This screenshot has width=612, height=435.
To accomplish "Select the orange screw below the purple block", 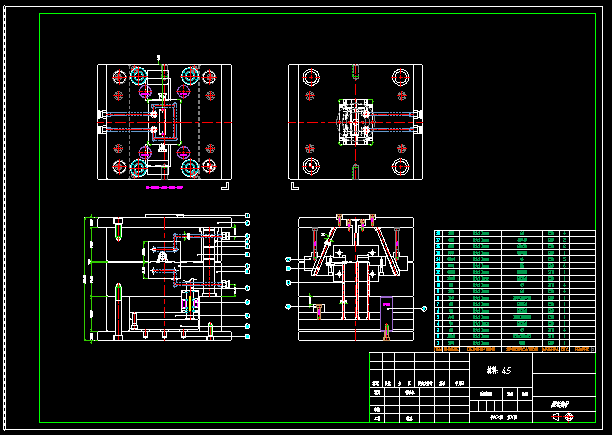I will [386, 332].
